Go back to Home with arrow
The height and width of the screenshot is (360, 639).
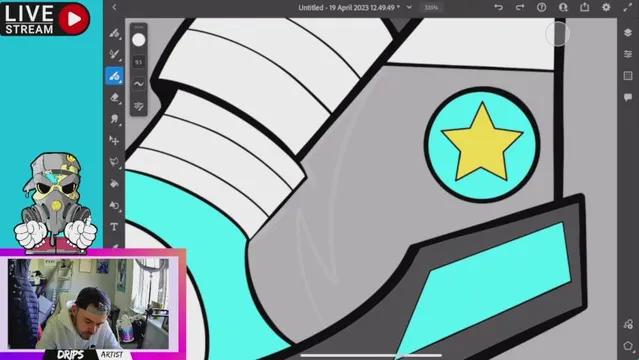click(x=115, y=7)
